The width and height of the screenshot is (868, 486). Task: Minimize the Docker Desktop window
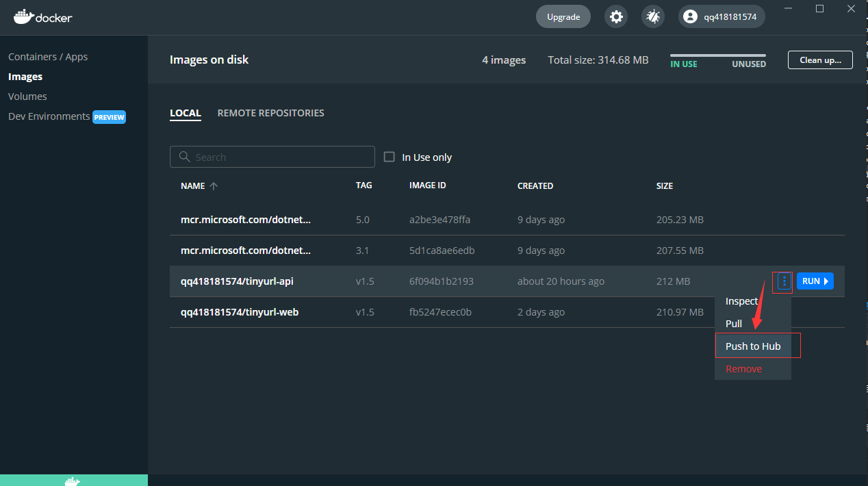(789, 8)
